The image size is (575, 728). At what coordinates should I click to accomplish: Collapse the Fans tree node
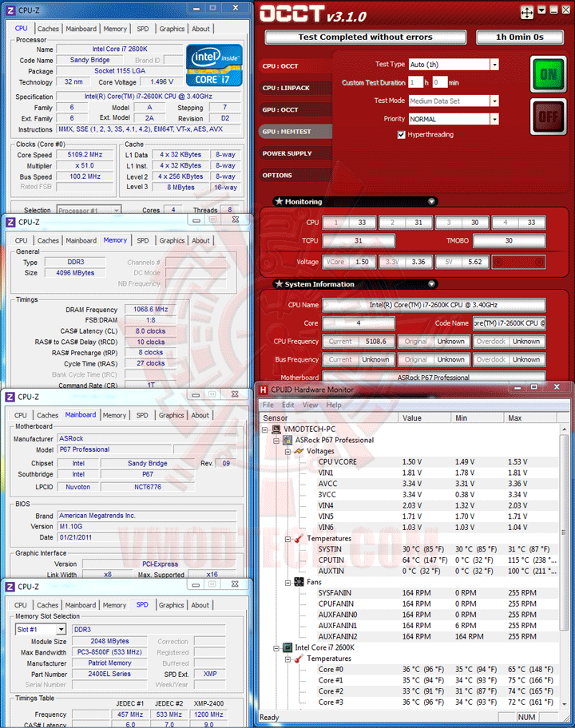click(287, 583)
